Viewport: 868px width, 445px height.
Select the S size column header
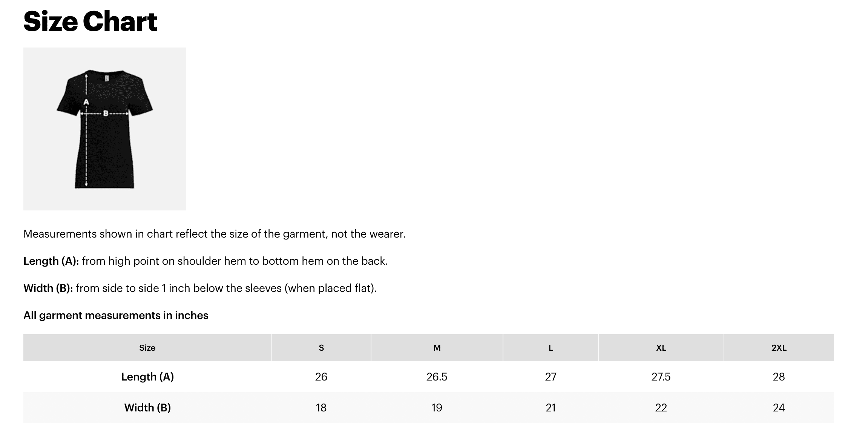click(321, 348)
